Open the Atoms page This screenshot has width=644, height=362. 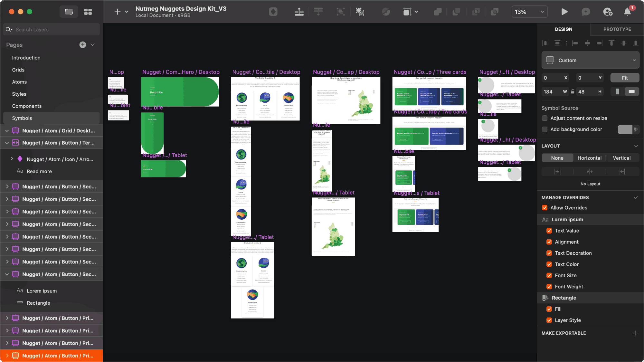coord(19,82)
